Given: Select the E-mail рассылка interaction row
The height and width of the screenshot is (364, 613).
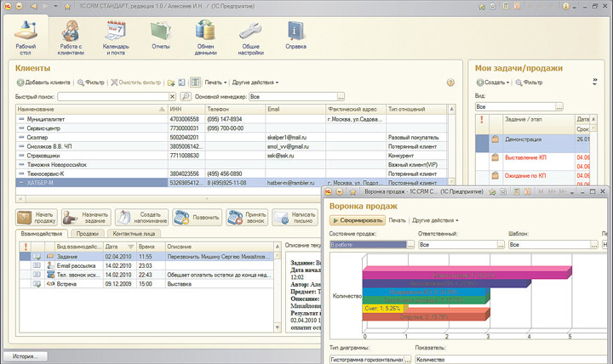Looking at the screenshot, I should point(146,265).
